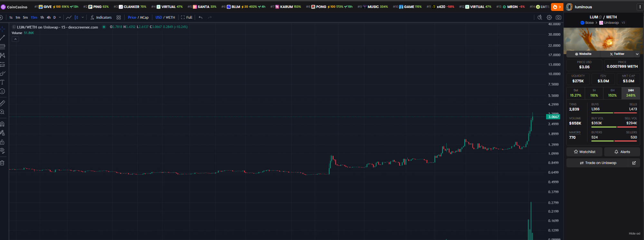Open the token Website link

583,54
